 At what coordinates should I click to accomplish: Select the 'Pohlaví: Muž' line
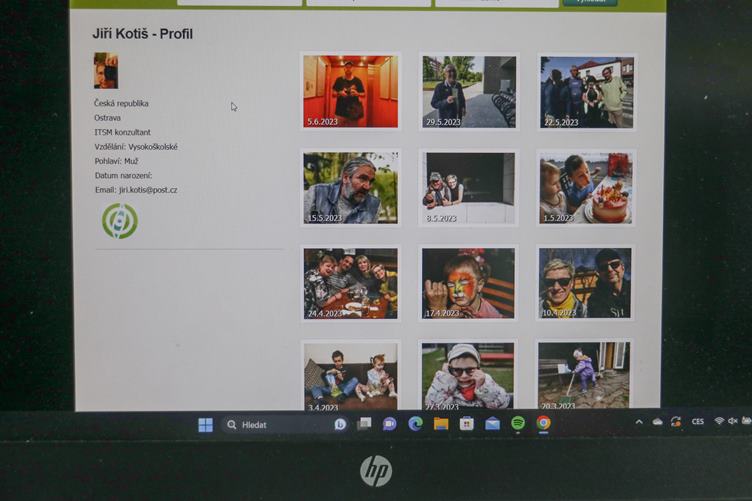coord(117,161)
